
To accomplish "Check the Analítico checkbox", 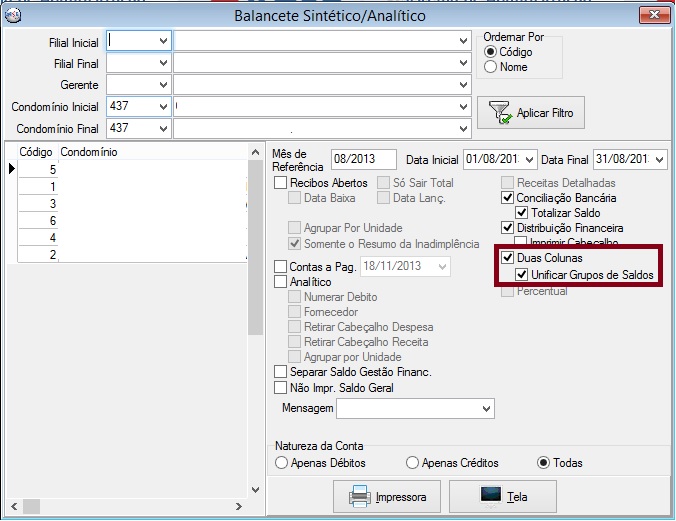I will coord(281,283).
